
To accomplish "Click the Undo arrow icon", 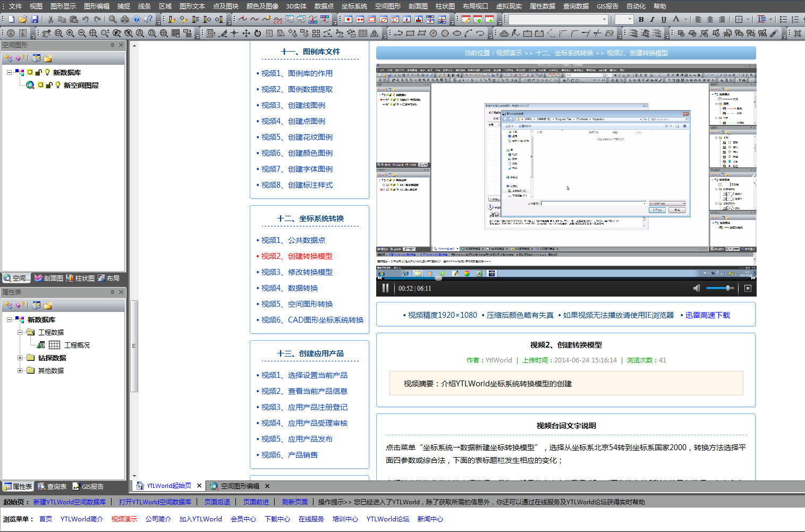I will [x=86, y=19].
